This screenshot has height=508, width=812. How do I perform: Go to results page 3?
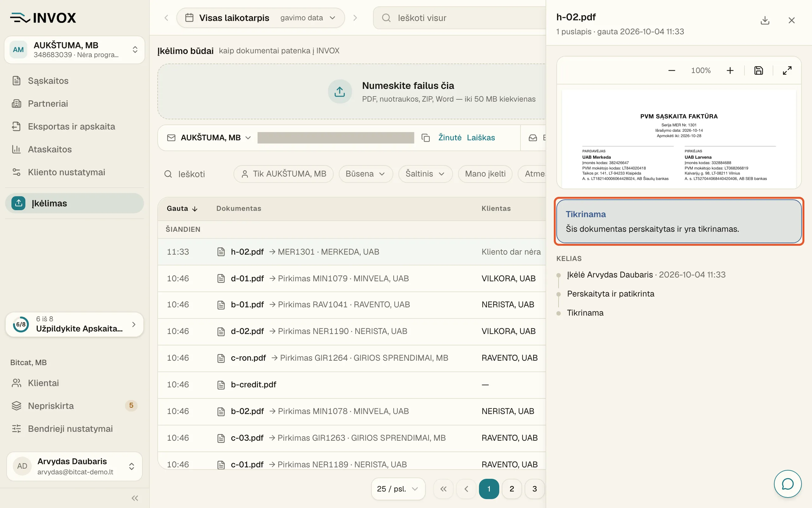(x=534, y=489)
